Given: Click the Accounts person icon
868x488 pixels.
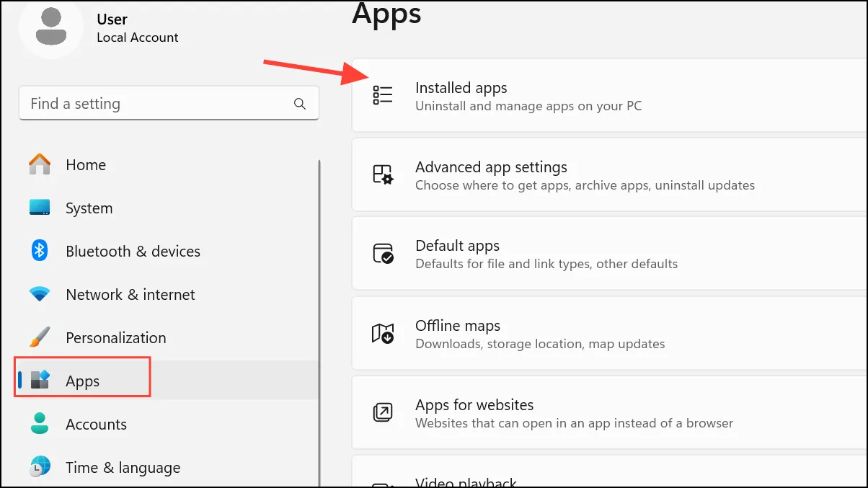Looking at the screenshot, I should point(40,424).
